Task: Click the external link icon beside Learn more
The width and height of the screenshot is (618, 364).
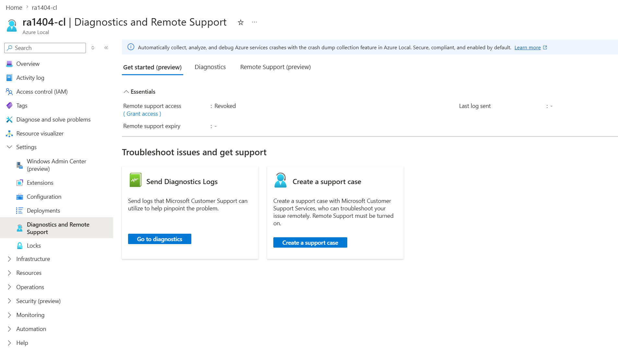Action: (545, 48)
